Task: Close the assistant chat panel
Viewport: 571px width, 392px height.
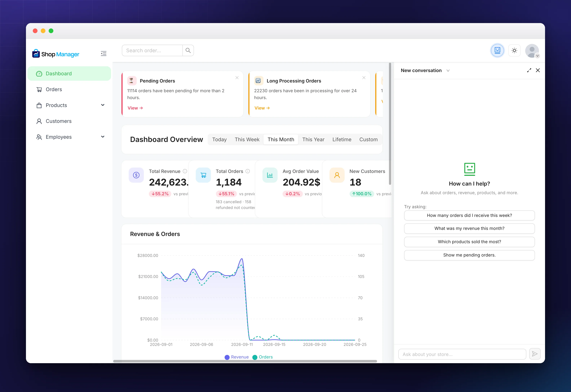Action: 538,70
